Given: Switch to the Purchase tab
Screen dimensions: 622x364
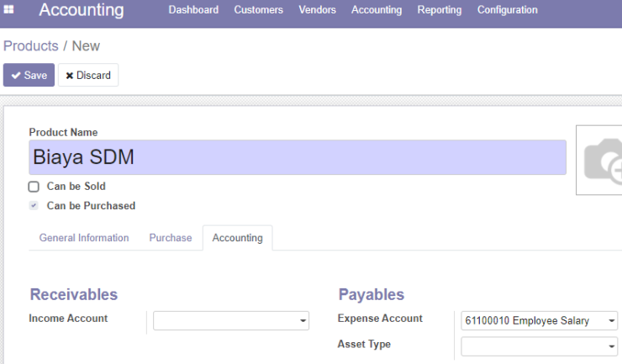Looking at the screenshot, I should [x=171, y=238].
